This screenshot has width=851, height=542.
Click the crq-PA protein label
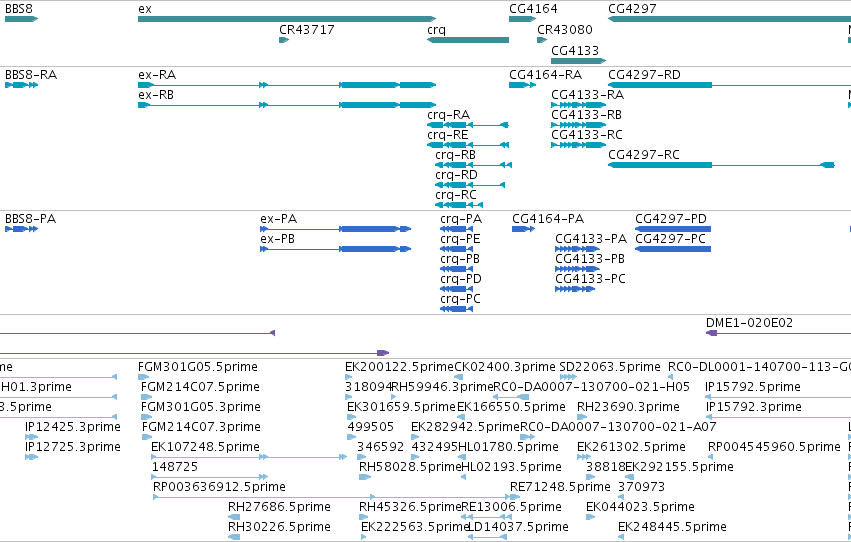pyautogui.click(x=461, y=219)
